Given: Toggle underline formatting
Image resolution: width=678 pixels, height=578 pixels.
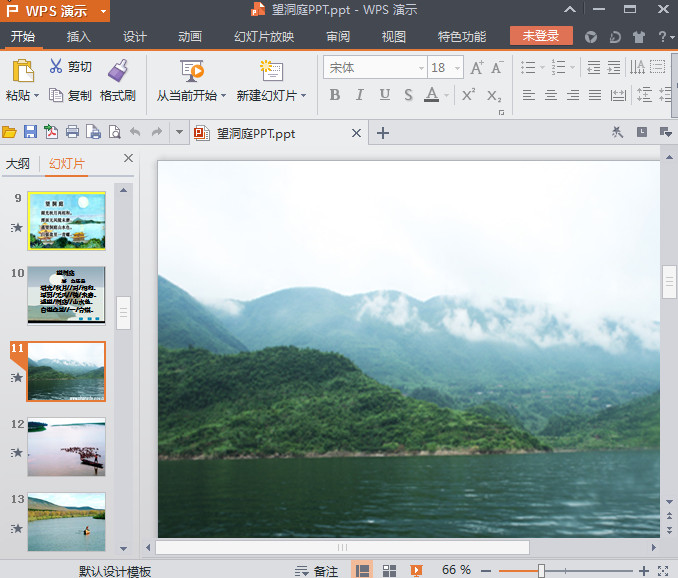Looking at the screenshot, I should pos(384,95).
